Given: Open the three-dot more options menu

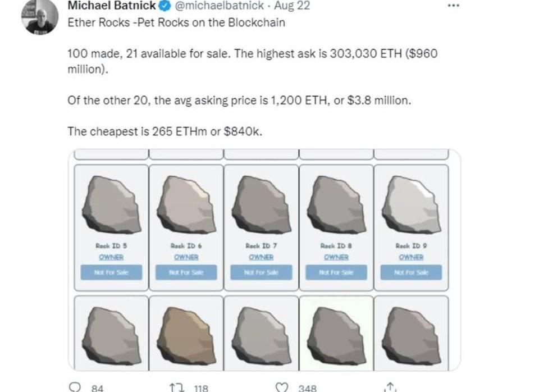Looking at the screenshot, I should point(453,5).
